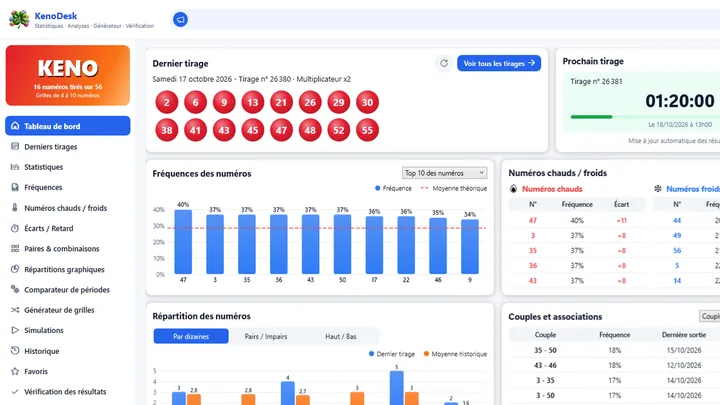This screenshot has height=405, width=720.
Task: Click the shuffle icon for Générateur de grilles
Action: pos(15,310)
